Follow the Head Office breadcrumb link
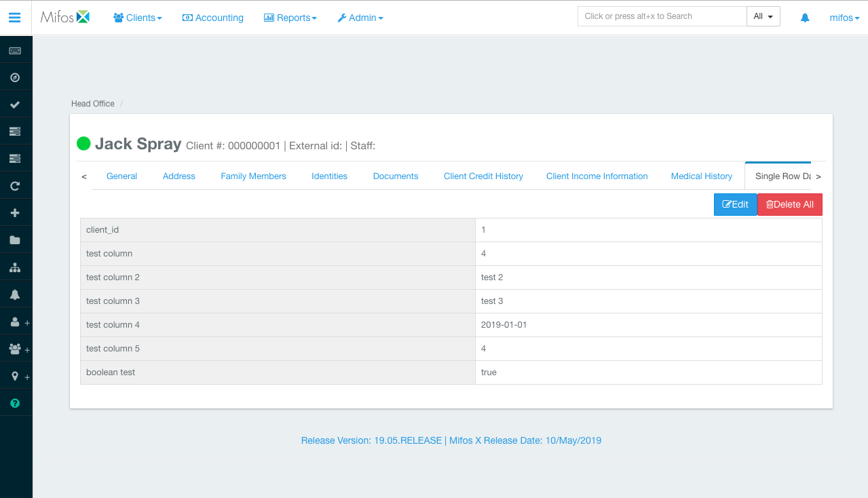Viewport: 868px width, 498px height. 92,103
